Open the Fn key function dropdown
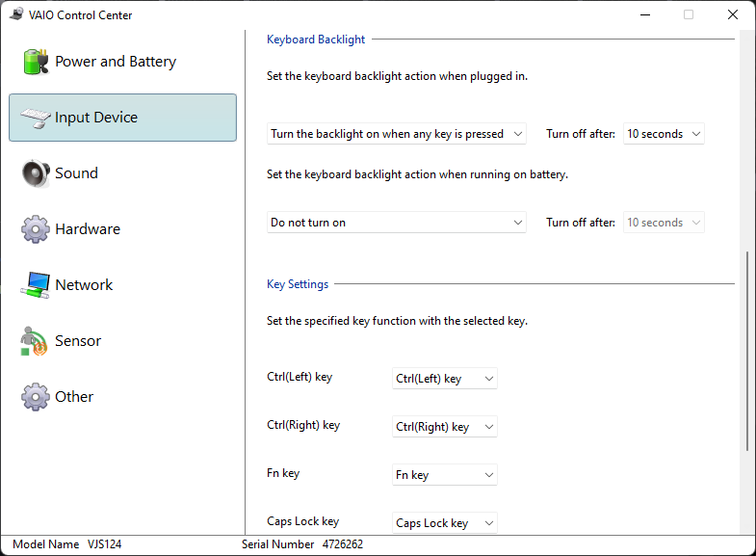Screen dimensions: 756x556 click(x=445, y=475)
